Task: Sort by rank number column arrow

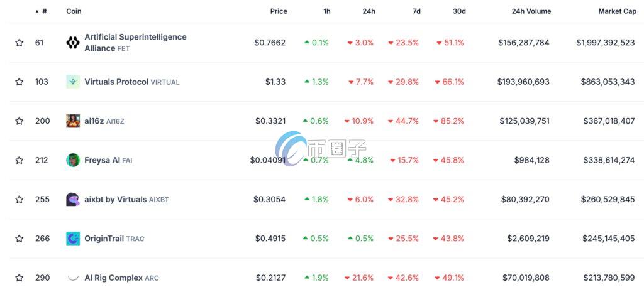Action: [38, 11]
